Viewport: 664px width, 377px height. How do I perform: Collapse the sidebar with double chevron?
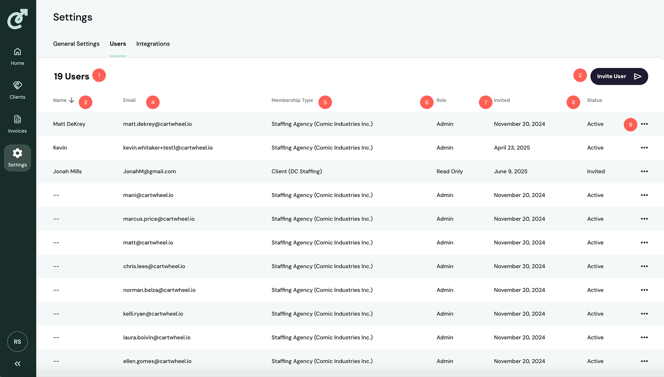(17, 363)
